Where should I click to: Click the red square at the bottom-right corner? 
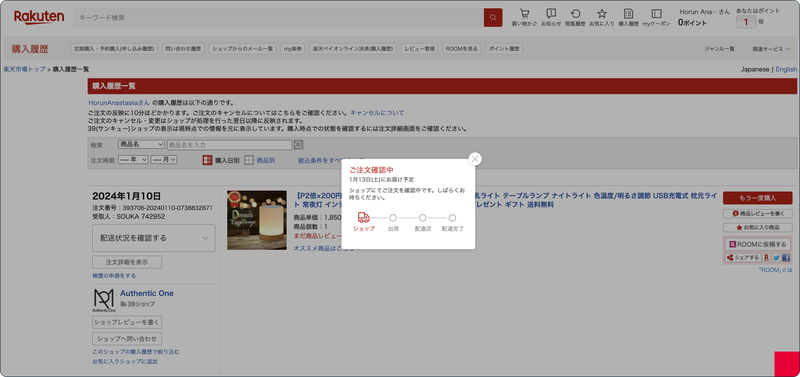coord(787,364)
